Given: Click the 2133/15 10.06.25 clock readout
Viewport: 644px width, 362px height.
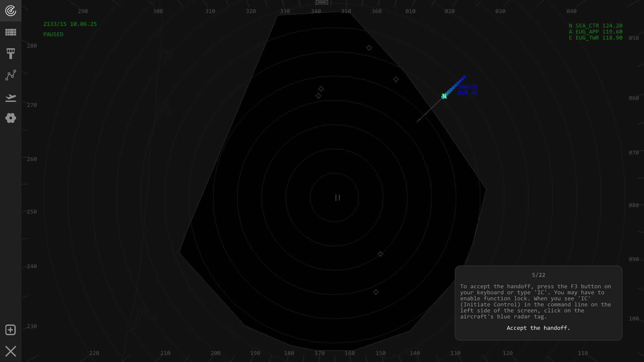Looking at the screenshot, I should click(70, 24).
